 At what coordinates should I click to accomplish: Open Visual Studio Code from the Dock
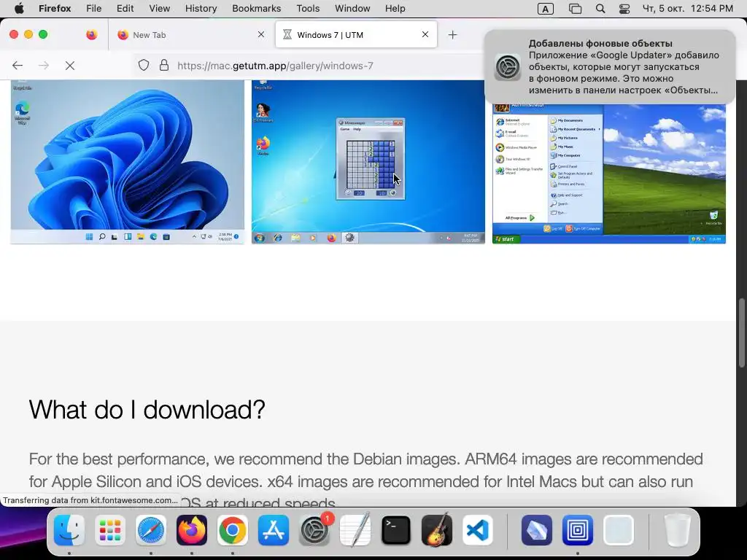point(477,530)
